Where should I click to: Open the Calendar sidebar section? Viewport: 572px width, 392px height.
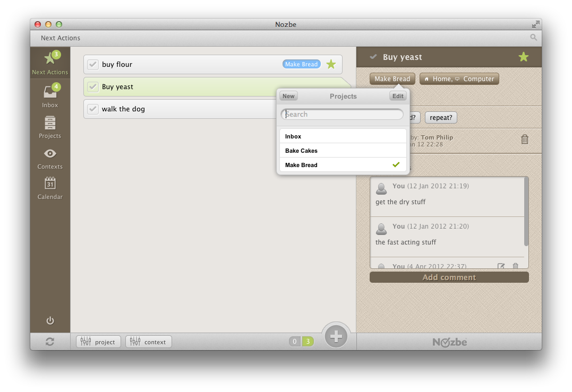click(50, 188)
